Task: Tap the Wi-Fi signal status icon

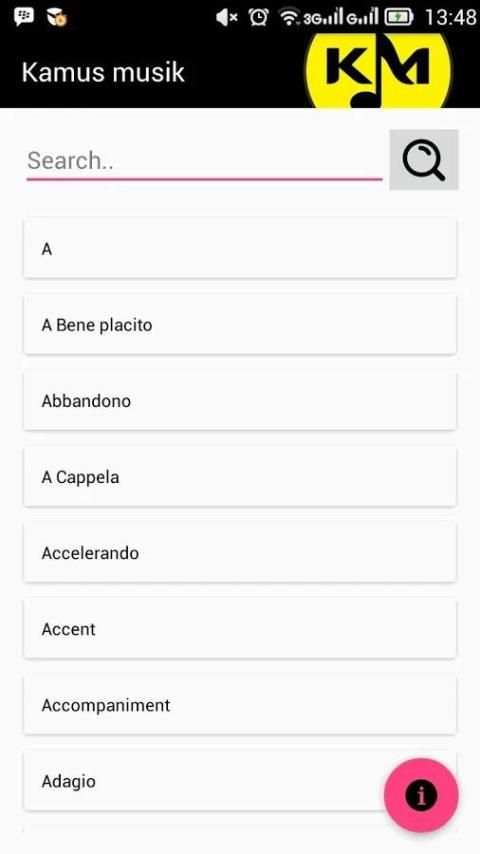Action: click(289, 17)
